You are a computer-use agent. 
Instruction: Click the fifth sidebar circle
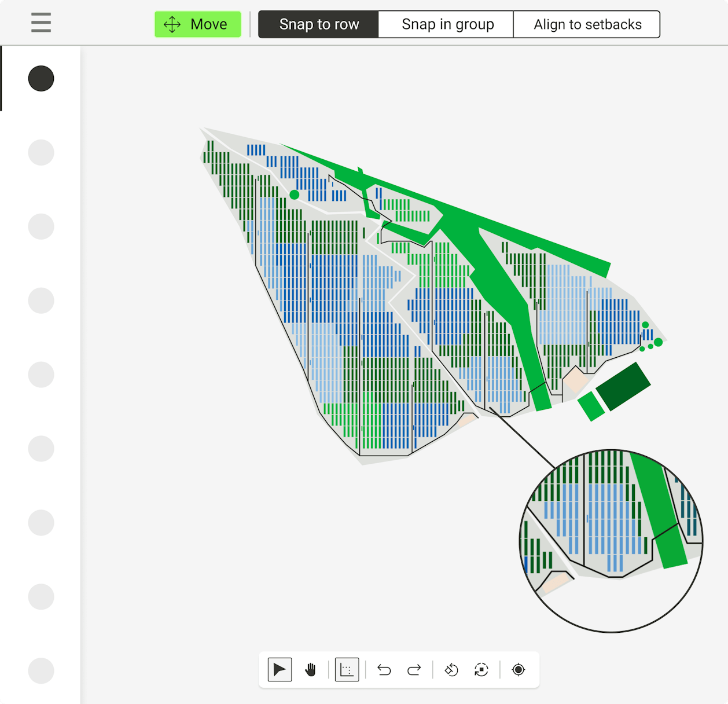click(x=41, y=375)
